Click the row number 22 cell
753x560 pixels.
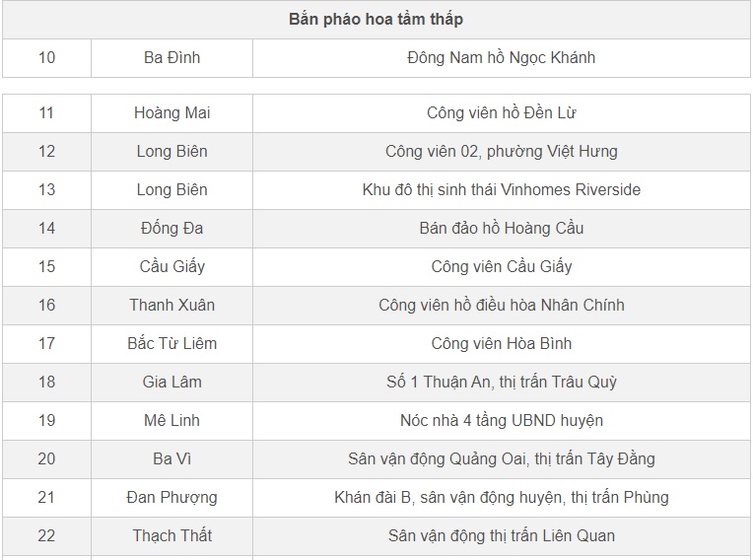tap(46, 535)
